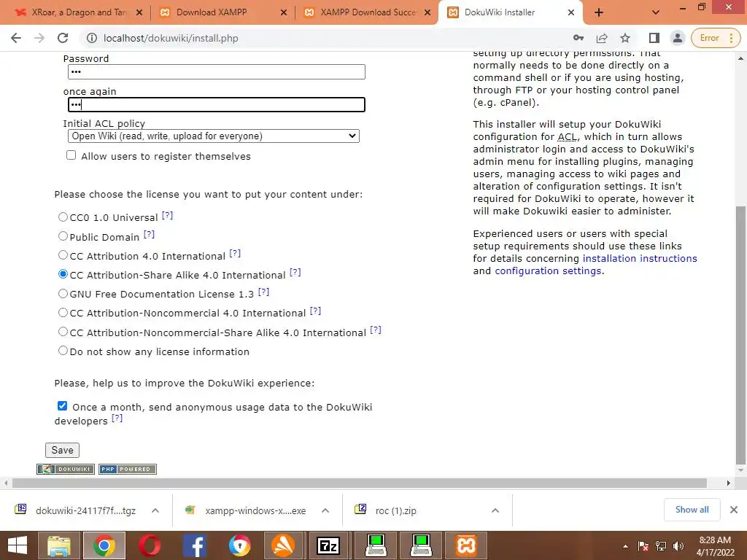The height and width of the screenshot is (560, 747).
Task: Select CC0 1.0 Universal license
Action: click(x=63, y=217)
